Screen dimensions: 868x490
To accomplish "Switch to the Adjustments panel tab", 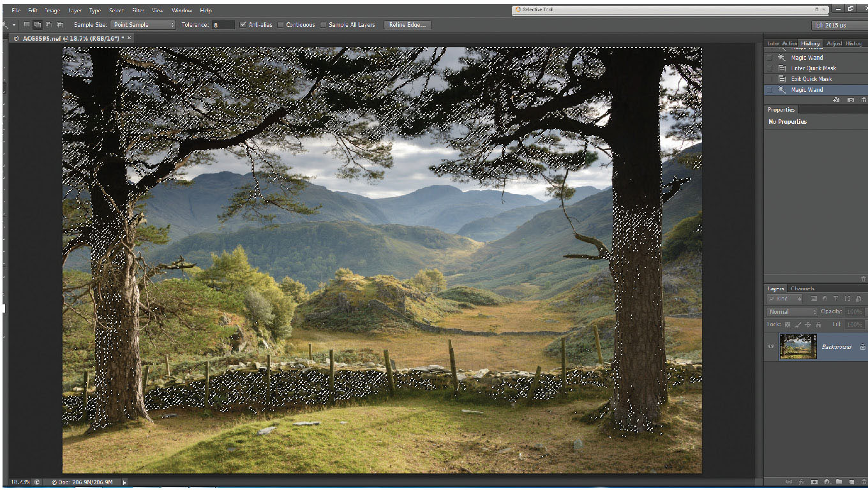I will pyautogui.click(x=834, y=43).
